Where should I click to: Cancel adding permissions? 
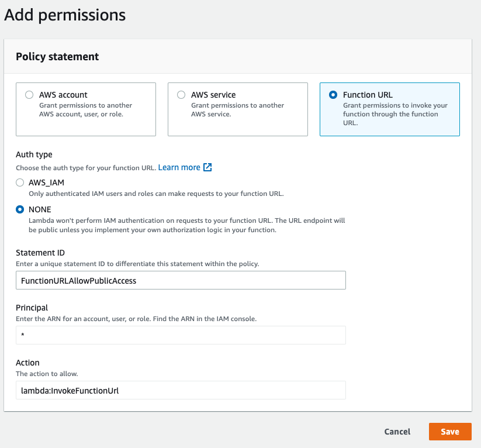coord(397,432)
